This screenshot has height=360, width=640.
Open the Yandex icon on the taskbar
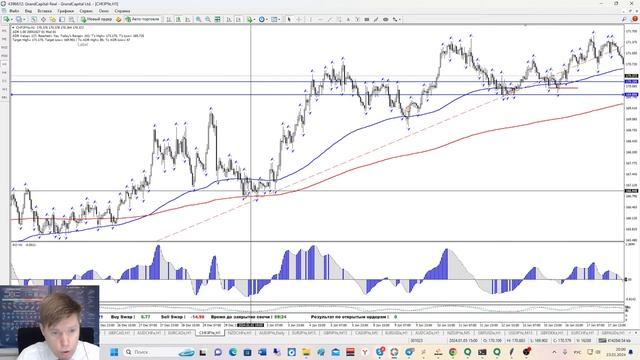pos(364,352)
